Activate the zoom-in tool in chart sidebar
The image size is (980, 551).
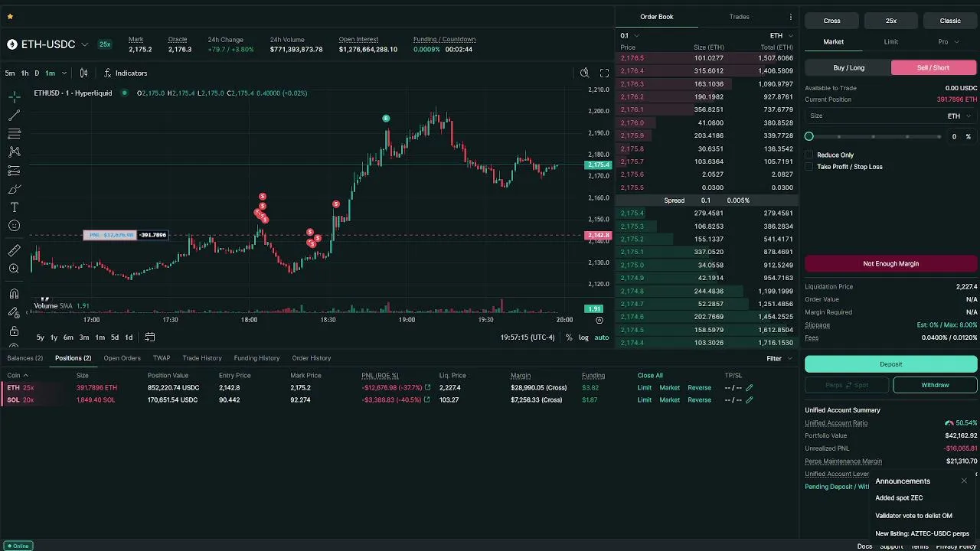(x=14, y=269)
